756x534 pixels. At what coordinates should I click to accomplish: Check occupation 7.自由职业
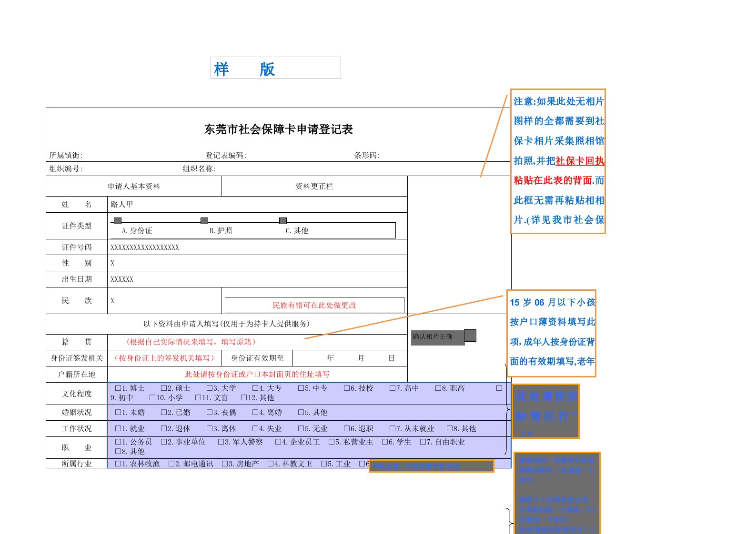423,442
